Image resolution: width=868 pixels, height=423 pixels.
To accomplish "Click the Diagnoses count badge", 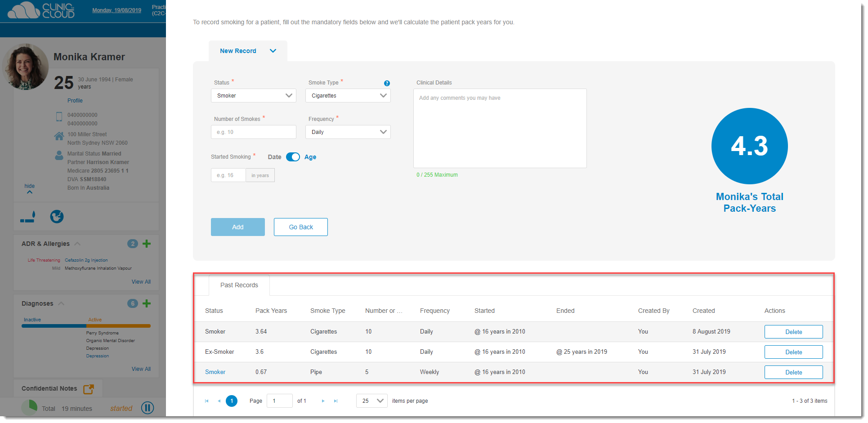I will point(133,303).
